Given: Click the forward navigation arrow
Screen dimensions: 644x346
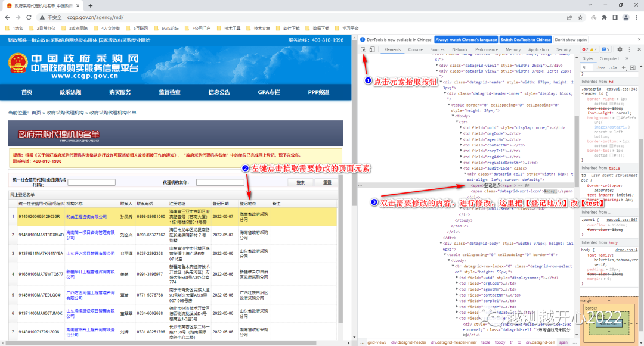Looking at the screenshot, I should tap(18, 17).
